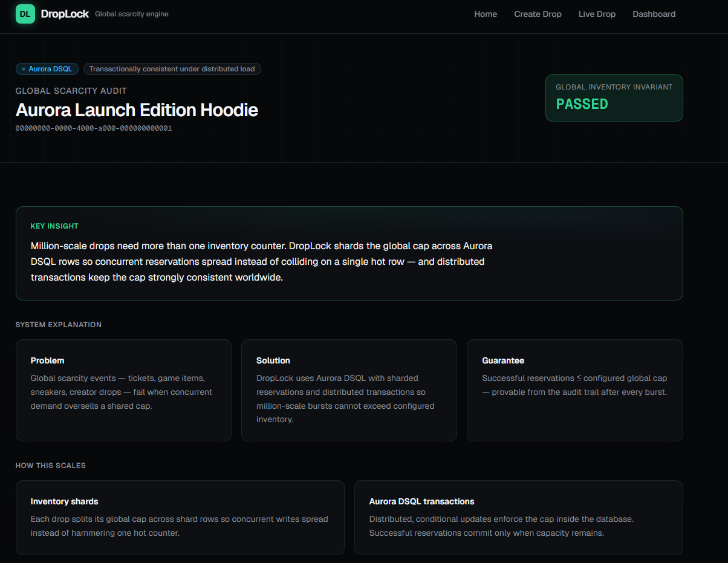Go to the Create Drop page
Viewport: 728px width, 563px height.
coord(538,14)
